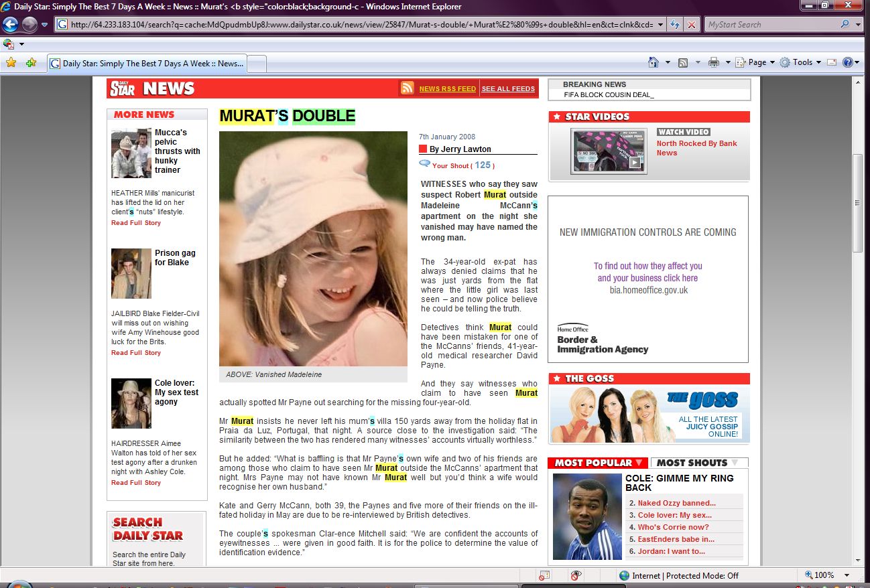
Task: Open 'Naked Ozzy banned...' popular story link
Action: (676, 503)
